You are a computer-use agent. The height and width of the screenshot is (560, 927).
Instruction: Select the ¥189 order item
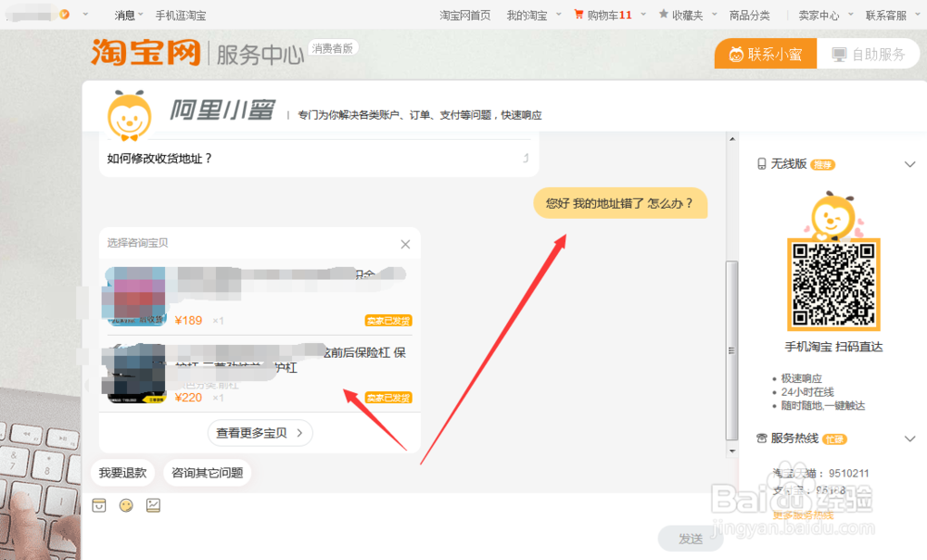pos(260,297)
